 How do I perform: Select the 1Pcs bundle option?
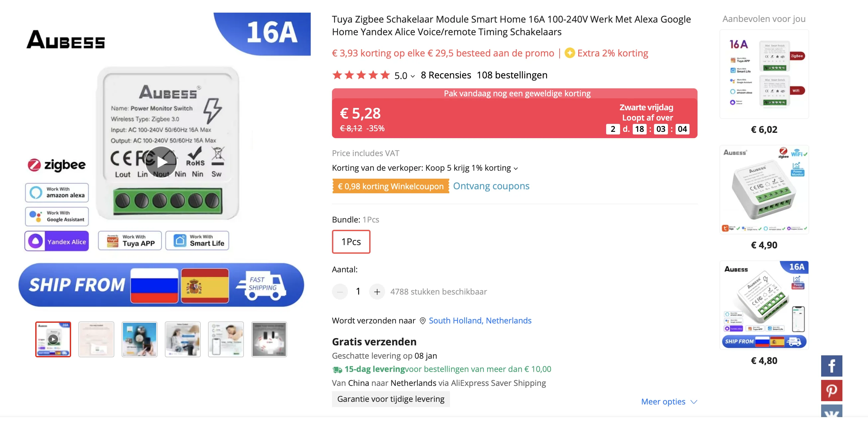pyautogui.click(x=351, y=242)
